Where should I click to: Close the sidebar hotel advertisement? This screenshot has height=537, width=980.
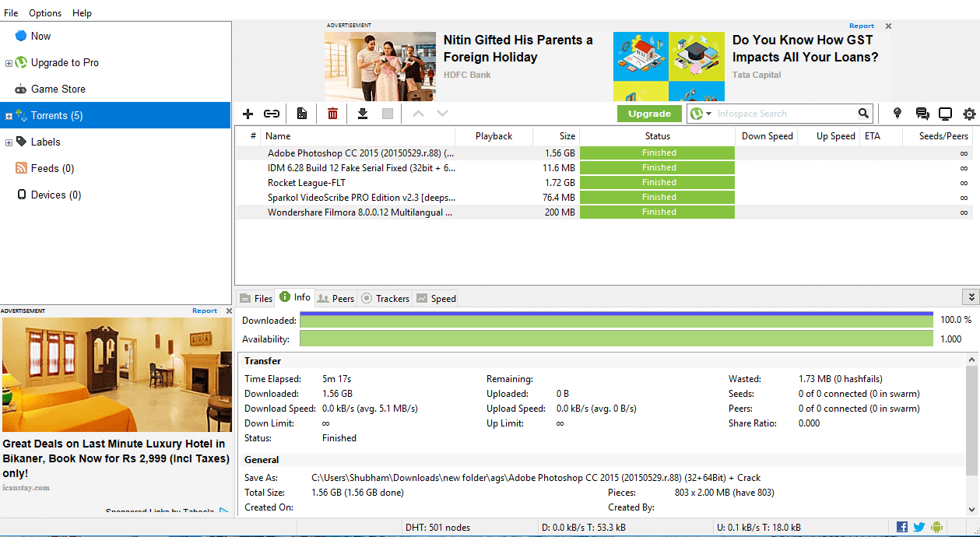coord(229,311)
